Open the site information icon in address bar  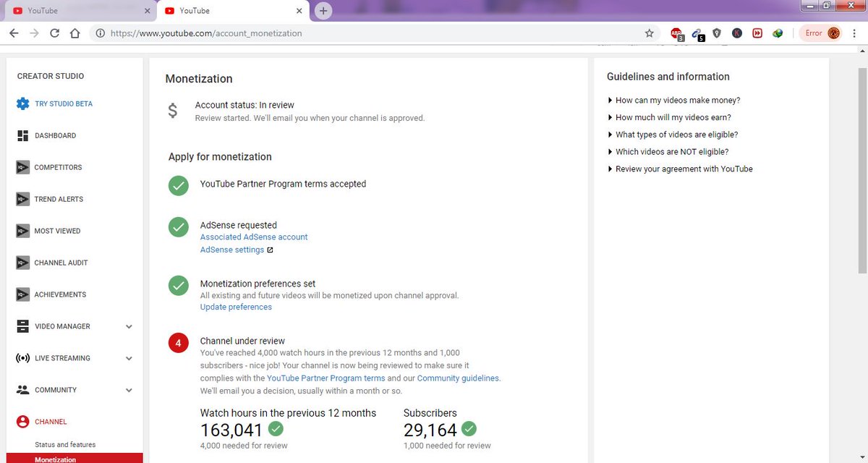tap(100, 33)
